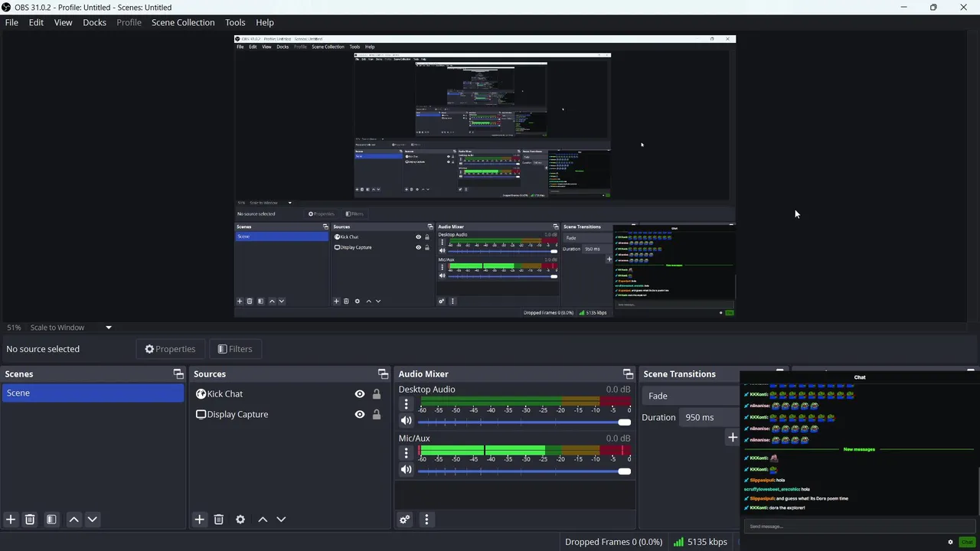
Task: Mute Desktop Audio speaker button
Action: click(406, 421)
